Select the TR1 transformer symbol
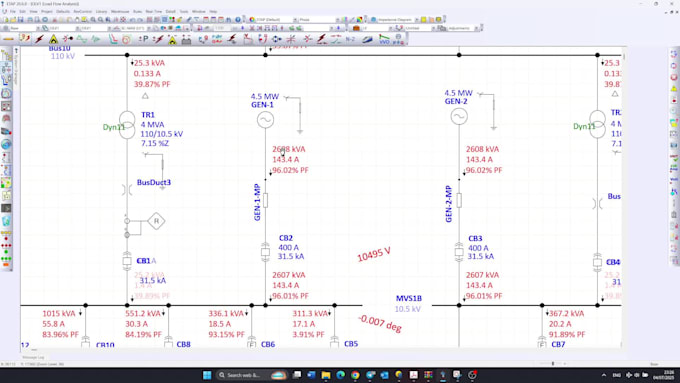Viewport: 680px width, 383px height. [127, 125]
